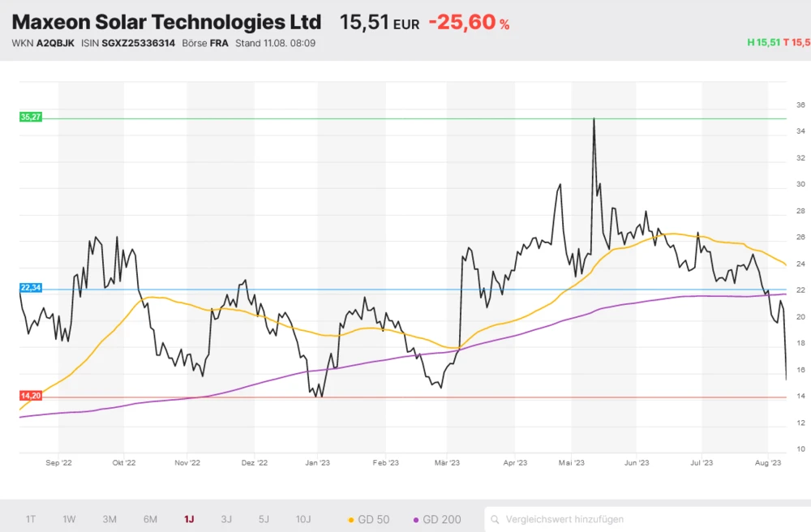The image size is (811, 532).
Task: Show the 3J chart period
Action: [x=226, y=519]
